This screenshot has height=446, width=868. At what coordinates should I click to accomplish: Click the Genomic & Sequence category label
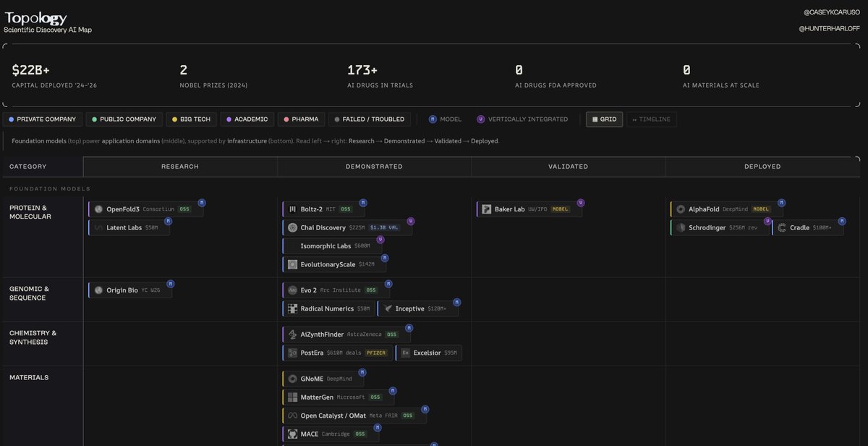pyautogui.click(x=29, y=293)
